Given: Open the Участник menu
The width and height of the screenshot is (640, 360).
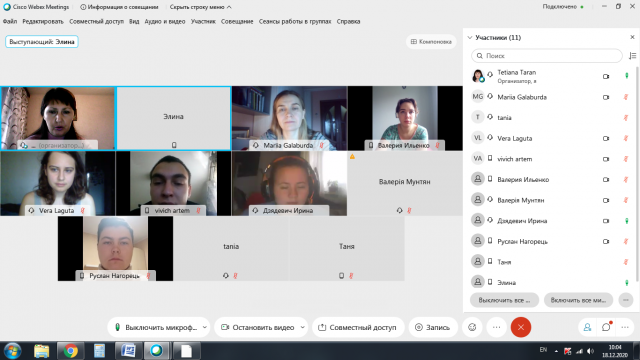Looking at the screenshot, I should pyautogui.click(x=203, y=21).
